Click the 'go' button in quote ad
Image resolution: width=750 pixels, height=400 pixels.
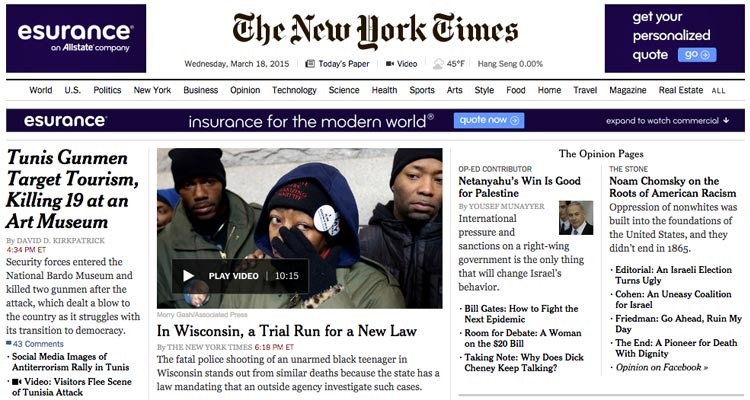click(x=697, y=55)
